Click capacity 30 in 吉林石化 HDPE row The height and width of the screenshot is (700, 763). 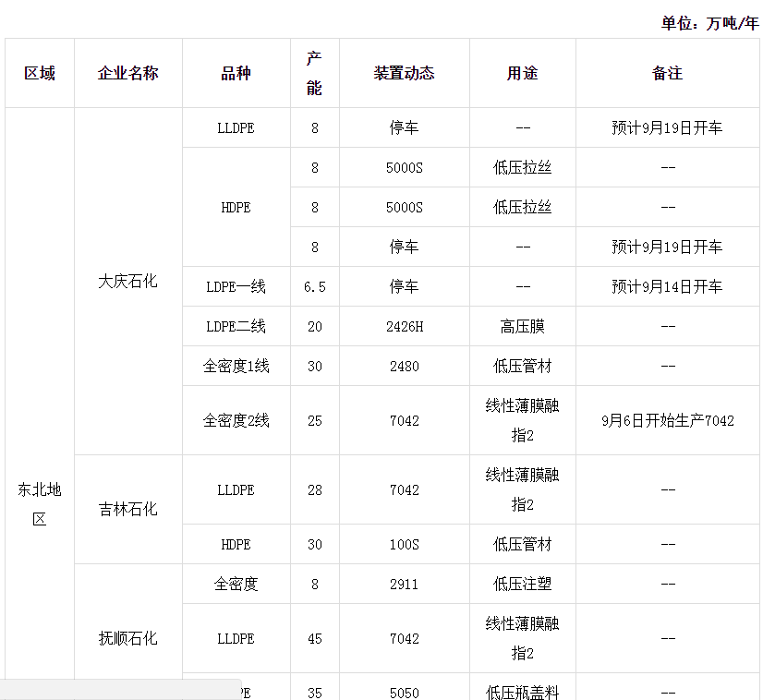[315, 544]
